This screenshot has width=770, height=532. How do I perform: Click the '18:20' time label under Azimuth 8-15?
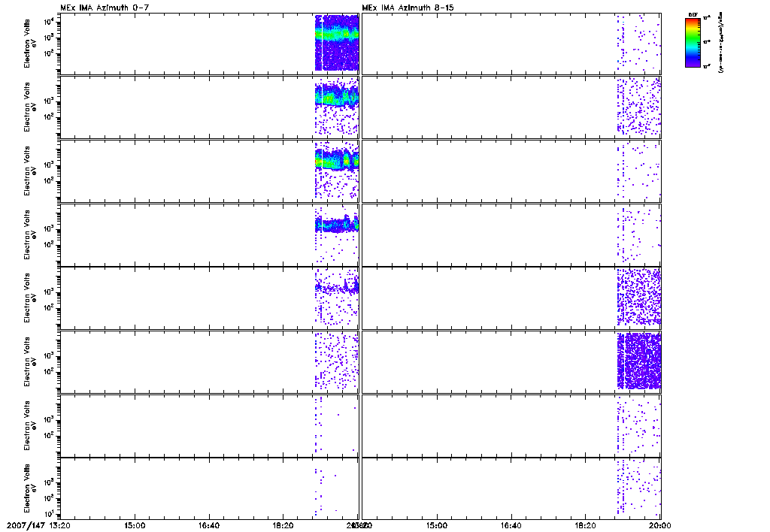(x=586, y=526)
